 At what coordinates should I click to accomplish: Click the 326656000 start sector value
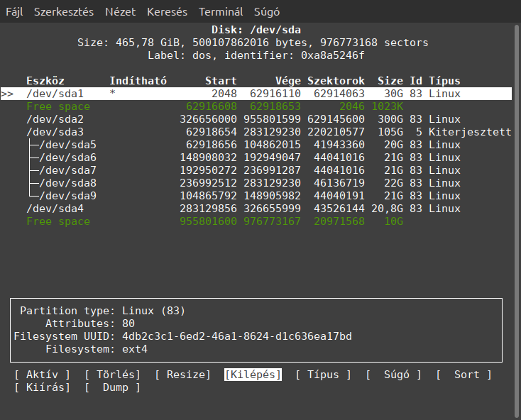point(209,119)
